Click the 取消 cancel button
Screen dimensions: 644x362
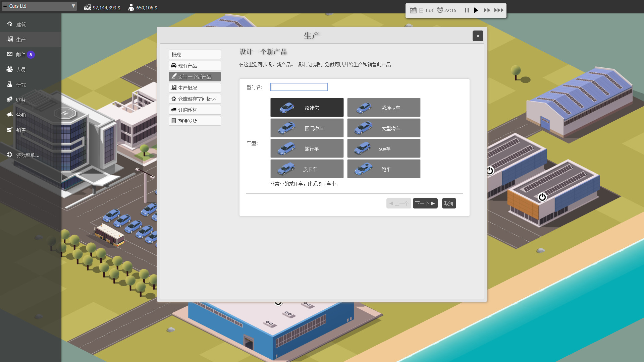pyautogui.click(x=449, y=203)
